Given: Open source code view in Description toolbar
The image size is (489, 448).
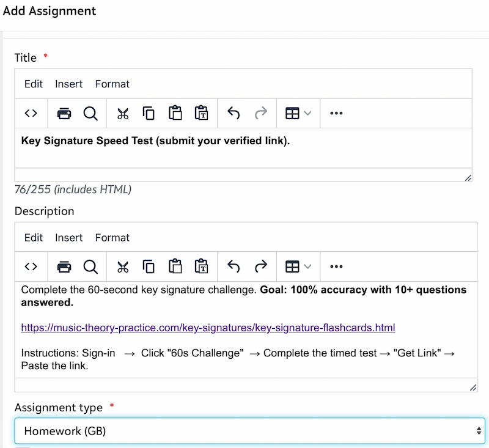Looking at the screenshot, I should coord(31,266).
